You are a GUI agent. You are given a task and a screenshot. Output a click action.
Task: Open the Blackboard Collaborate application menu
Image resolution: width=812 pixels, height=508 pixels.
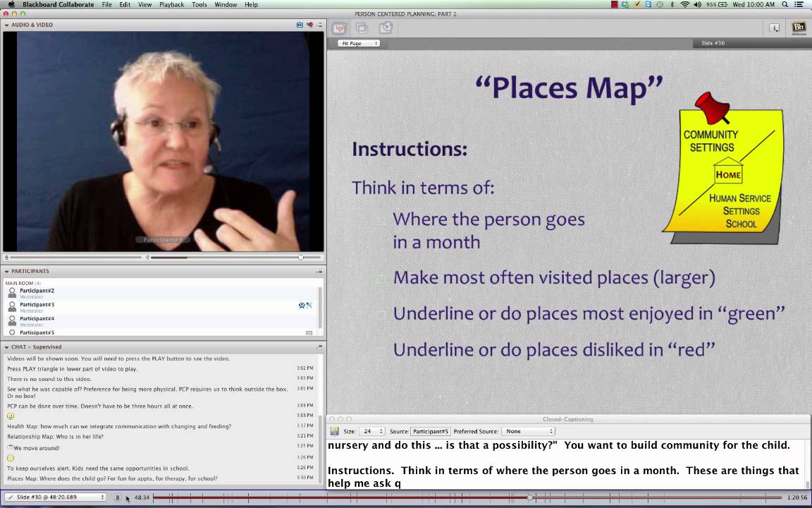pyautogui.click(x=58, y=4)
